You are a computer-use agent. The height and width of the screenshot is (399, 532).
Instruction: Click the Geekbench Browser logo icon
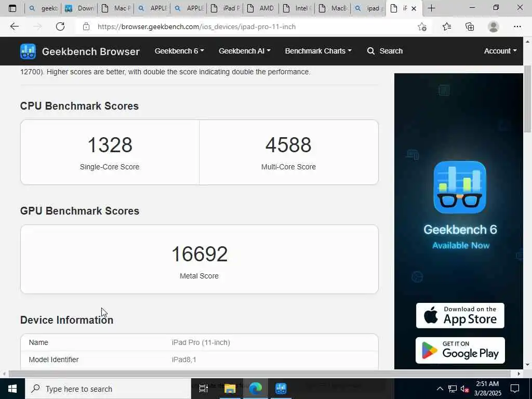(28, 51)
